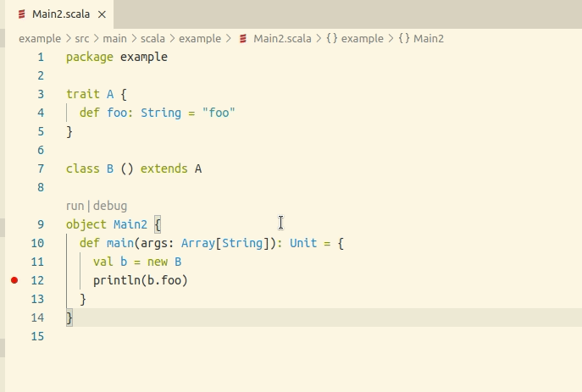Click line number 3 in the gutter
The width and height of the screenshot is (582, 392).
[41, 94]
